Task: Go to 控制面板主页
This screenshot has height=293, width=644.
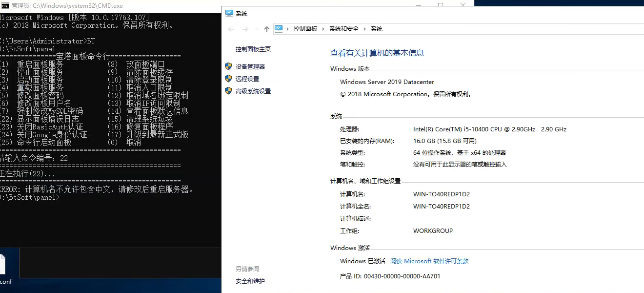Action: point(253,49)
